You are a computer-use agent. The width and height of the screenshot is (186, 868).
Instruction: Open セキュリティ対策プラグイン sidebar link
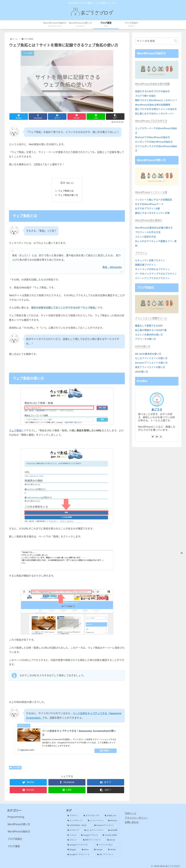[150, 260]
